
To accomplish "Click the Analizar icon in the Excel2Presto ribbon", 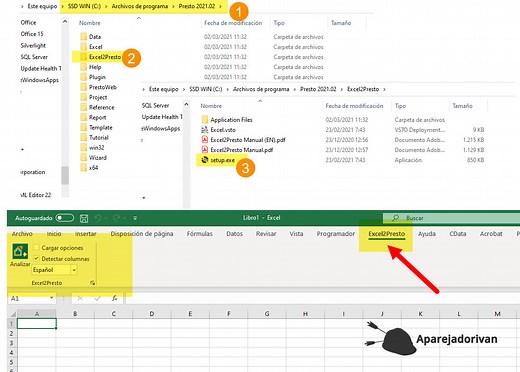I will 20,251.
